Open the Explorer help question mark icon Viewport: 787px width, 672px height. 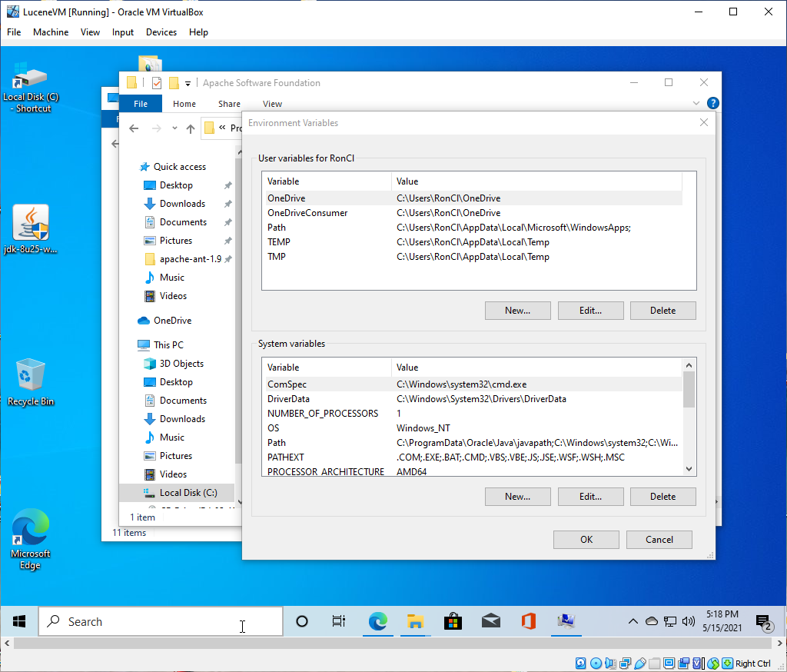(x=712, y=103)
